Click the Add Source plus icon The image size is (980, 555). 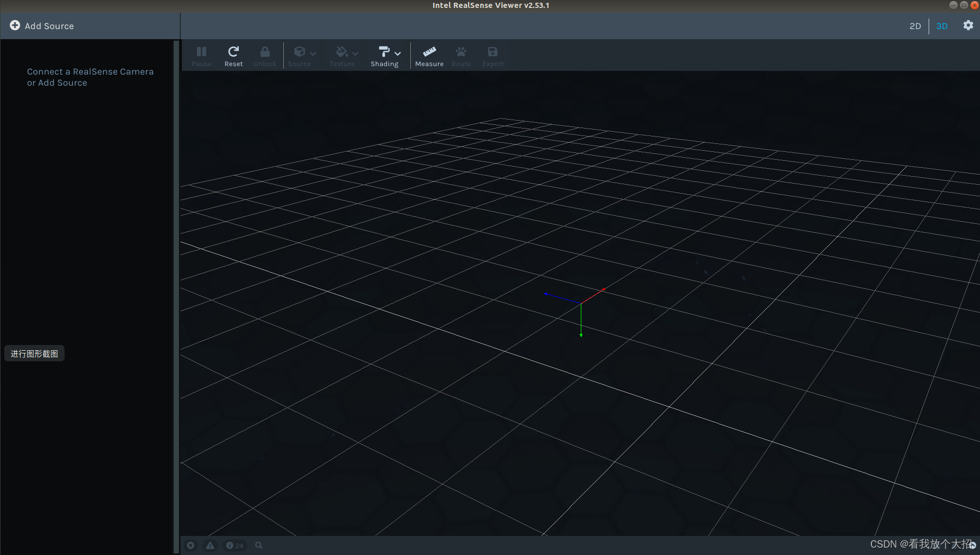15,25
